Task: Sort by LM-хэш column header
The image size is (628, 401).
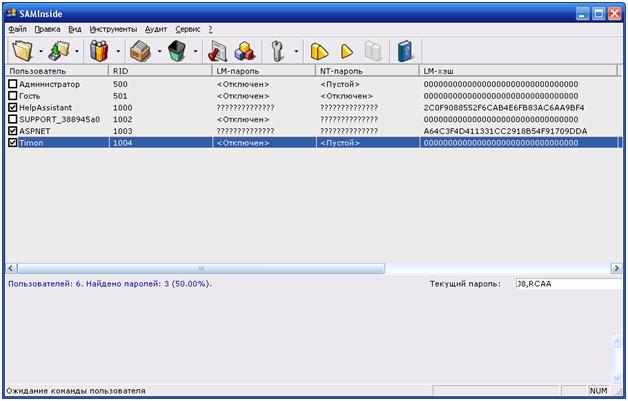Action: (x=518, y=71)
